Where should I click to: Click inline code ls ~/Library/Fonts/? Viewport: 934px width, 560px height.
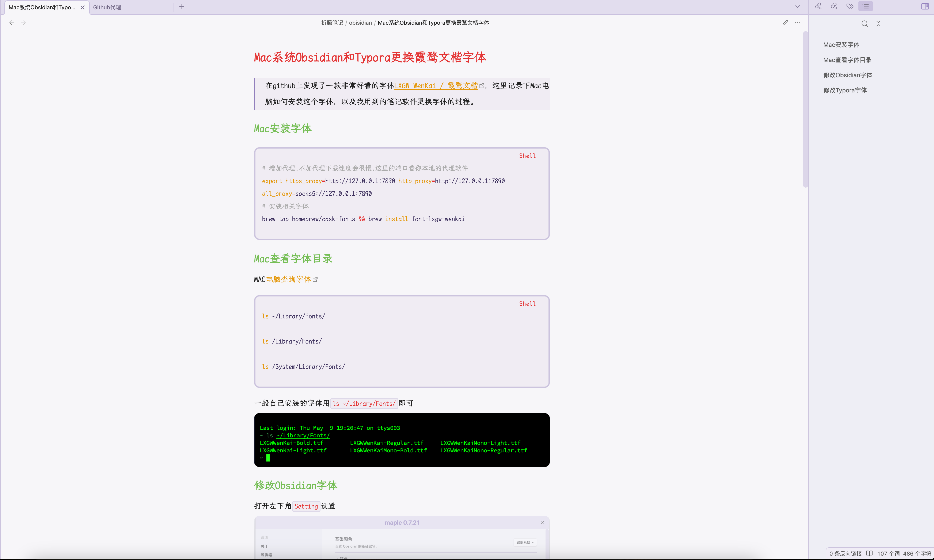pyautogui.click(x=364, y=404)
